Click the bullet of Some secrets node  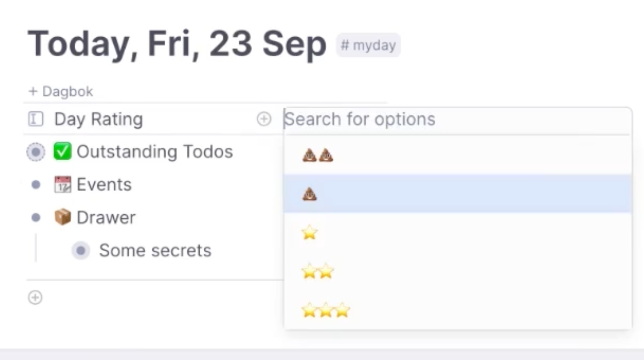(x=81, y=250)
